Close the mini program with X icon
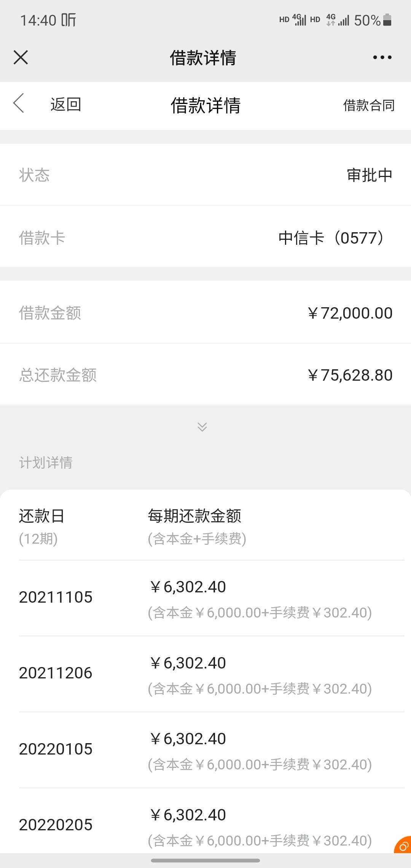 21,57
